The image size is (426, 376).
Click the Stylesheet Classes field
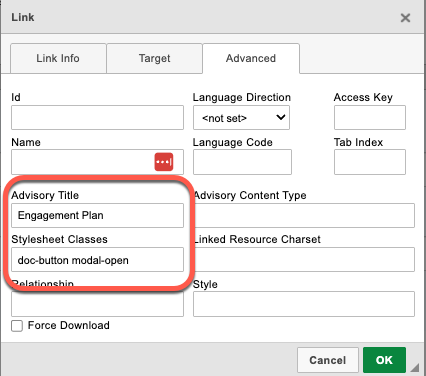tap(97, 260)
